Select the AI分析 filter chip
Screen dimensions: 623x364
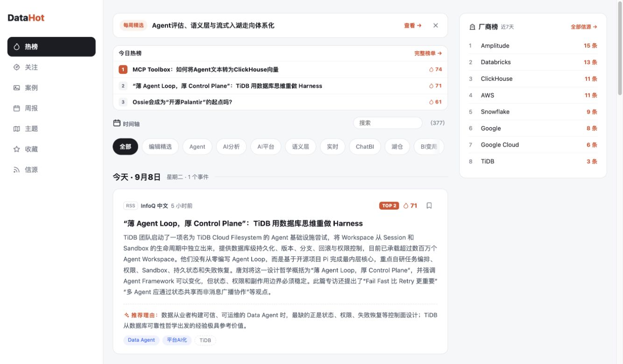point(231,147)
